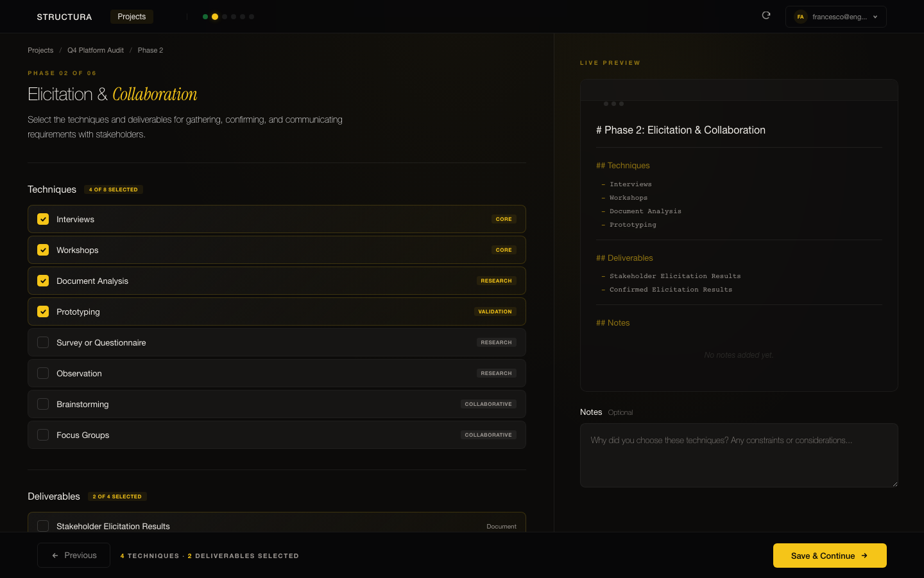Select the Projects navigation item

click(x=132, y=17)
